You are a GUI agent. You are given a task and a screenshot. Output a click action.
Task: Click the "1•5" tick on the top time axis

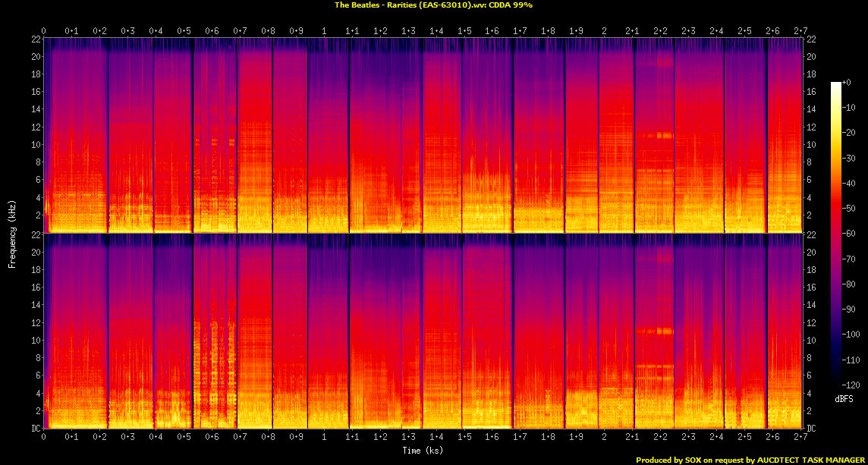464,30
